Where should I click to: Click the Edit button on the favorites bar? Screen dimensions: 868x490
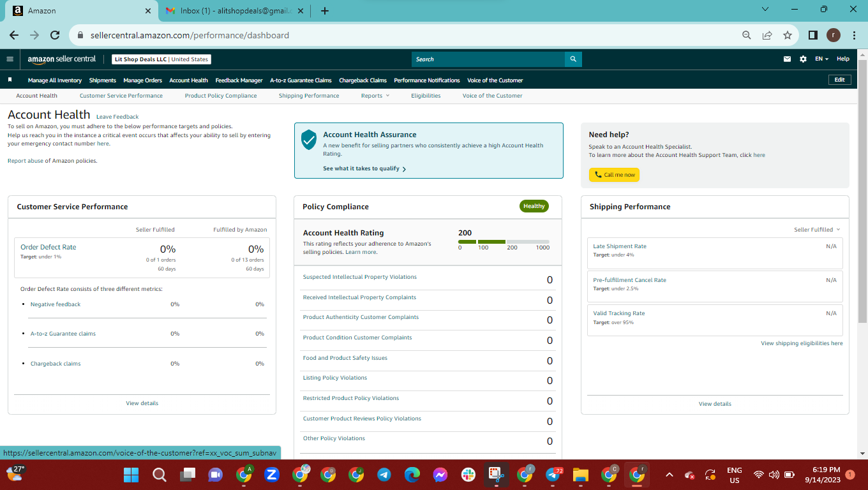coord(840,80)
